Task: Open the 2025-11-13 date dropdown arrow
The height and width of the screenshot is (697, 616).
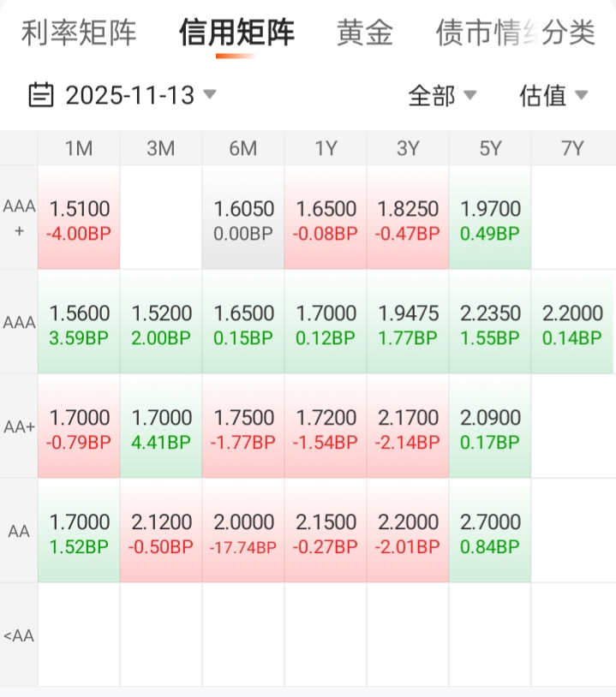Action: pyautogui.click(x=209, y=94)
